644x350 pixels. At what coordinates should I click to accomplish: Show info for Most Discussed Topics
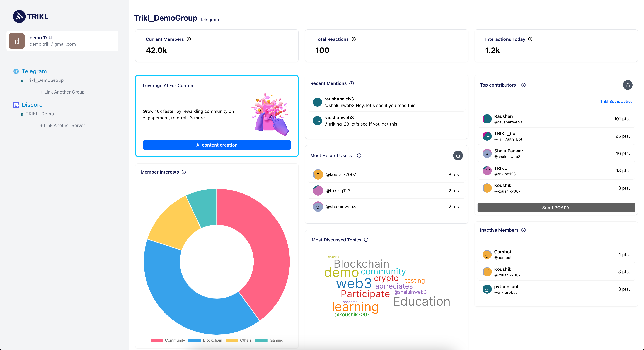tap(366, 240)
